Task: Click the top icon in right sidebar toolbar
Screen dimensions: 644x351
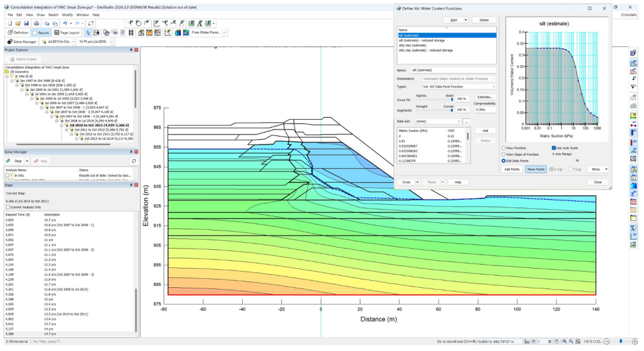Action: coord(633,54)
